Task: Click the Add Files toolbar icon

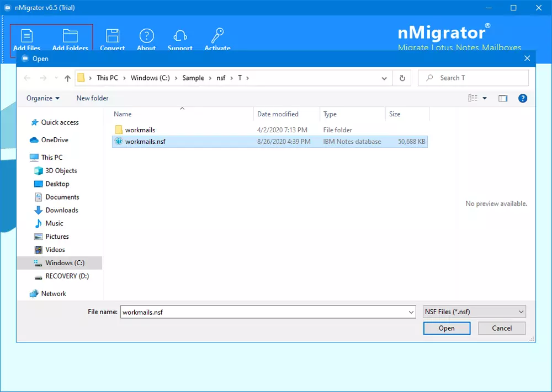Action: [26, 36]
